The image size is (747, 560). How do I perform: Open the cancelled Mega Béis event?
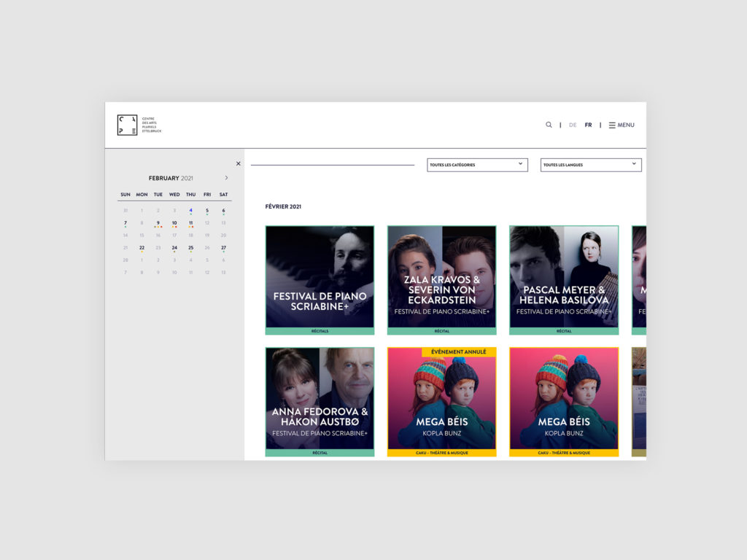[441, 400]
